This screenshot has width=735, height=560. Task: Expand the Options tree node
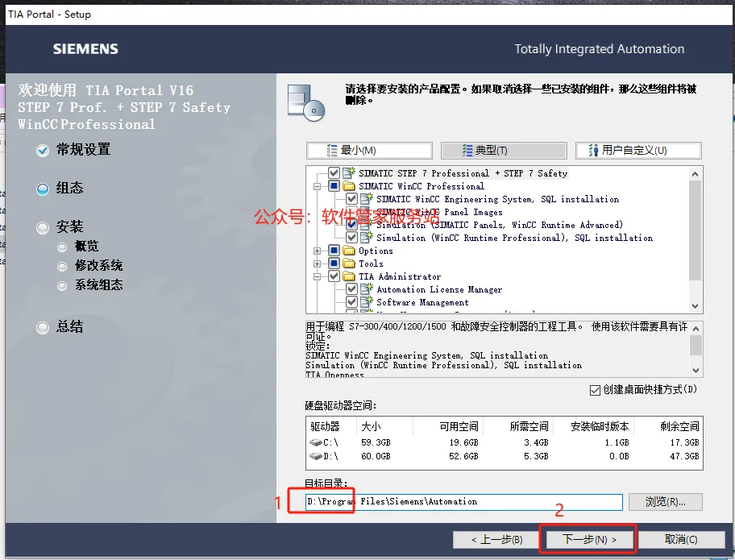(x=318, y=251)
